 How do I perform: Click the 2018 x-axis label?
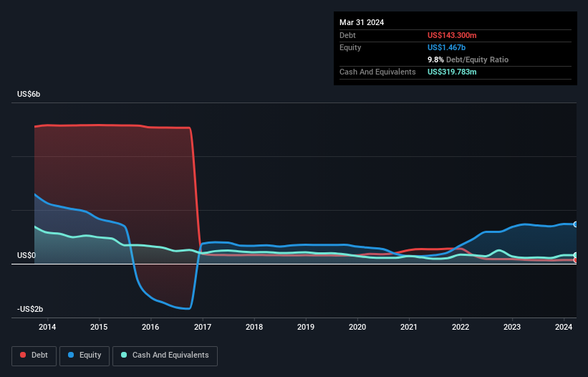[254, 327]
